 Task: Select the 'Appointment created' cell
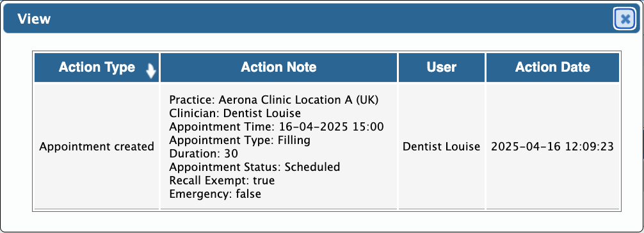click(x=97, y=147)
